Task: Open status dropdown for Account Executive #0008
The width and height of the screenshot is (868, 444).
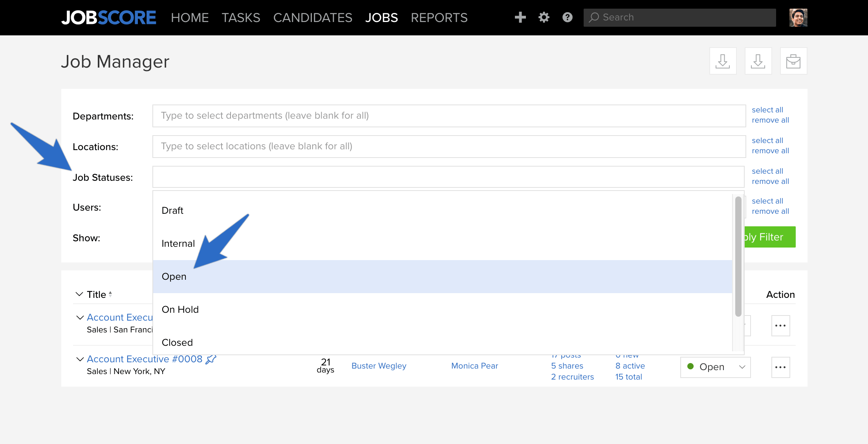Action: [x=715, y=367]
